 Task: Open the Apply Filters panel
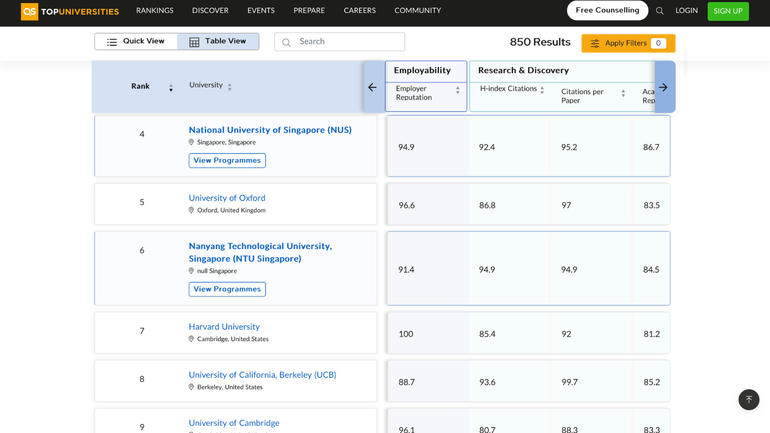[628, 43]
